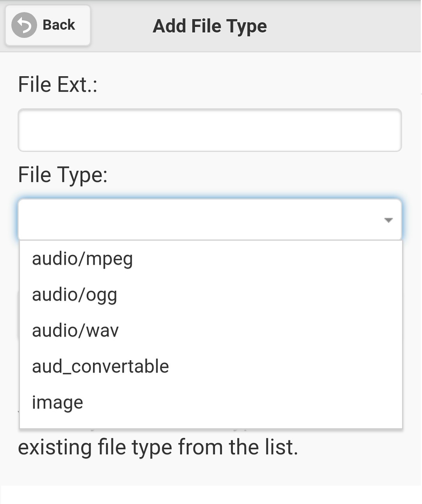Select the aud_convertable option
422x504 pixels.
pos(100,367)
